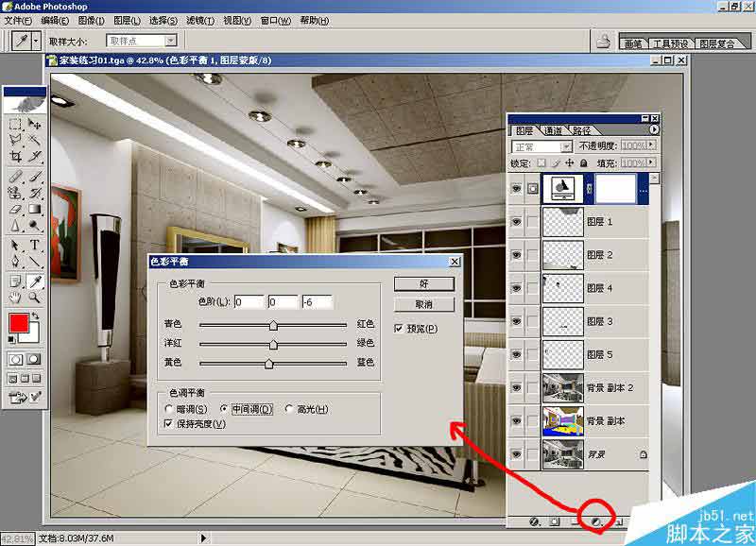This screenshot has height=546, width=756.
Task: Select the Healing Brush tool
Action: [15, 176]
